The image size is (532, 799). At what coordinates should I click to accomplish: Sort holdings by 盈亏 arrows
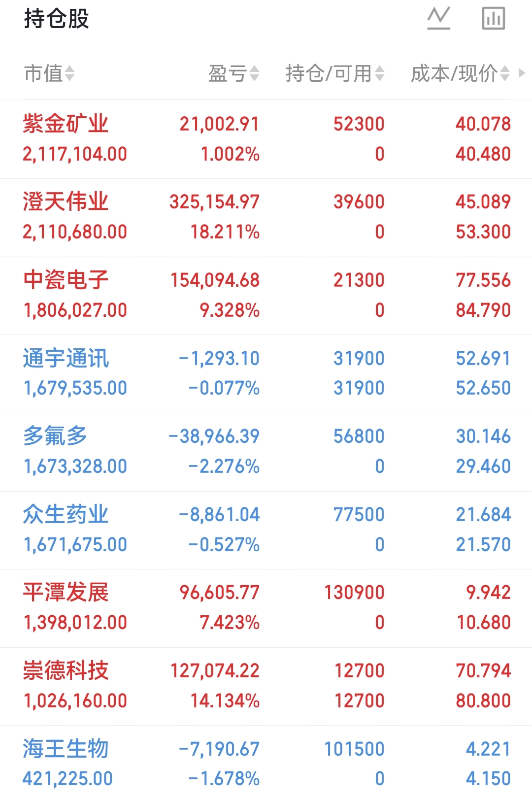[x=254, y=74]
